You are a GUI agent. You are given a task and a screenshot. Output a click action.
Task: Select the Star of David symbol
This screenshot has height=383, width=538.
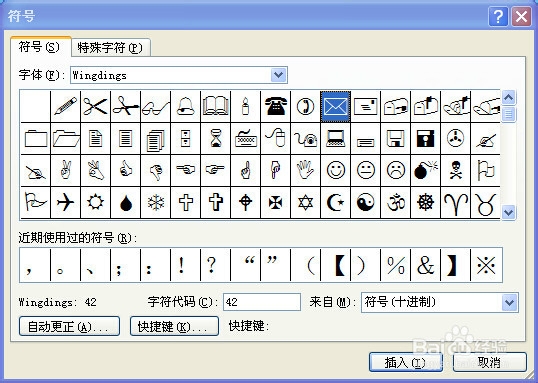pos(305,202)
